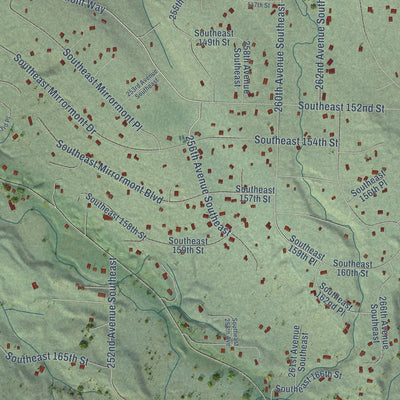Click the Southeast 159th St label

(x=188, y=245)
